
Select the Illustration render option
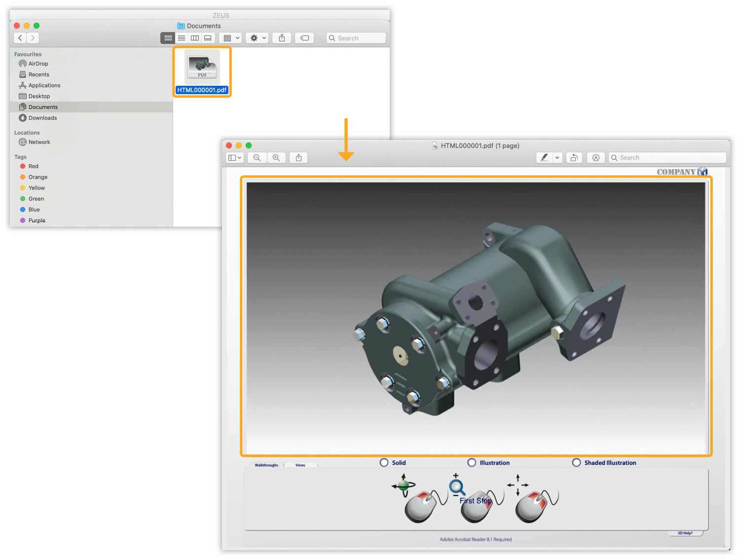[x=472, y=462]
